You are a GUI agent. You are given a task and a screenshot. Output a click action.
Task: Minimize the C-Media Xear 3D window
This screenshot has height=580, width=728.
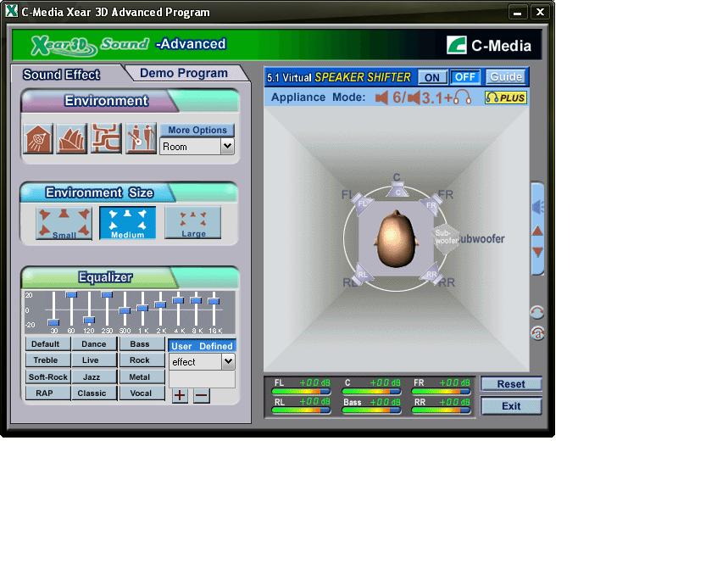pos(518,12)
